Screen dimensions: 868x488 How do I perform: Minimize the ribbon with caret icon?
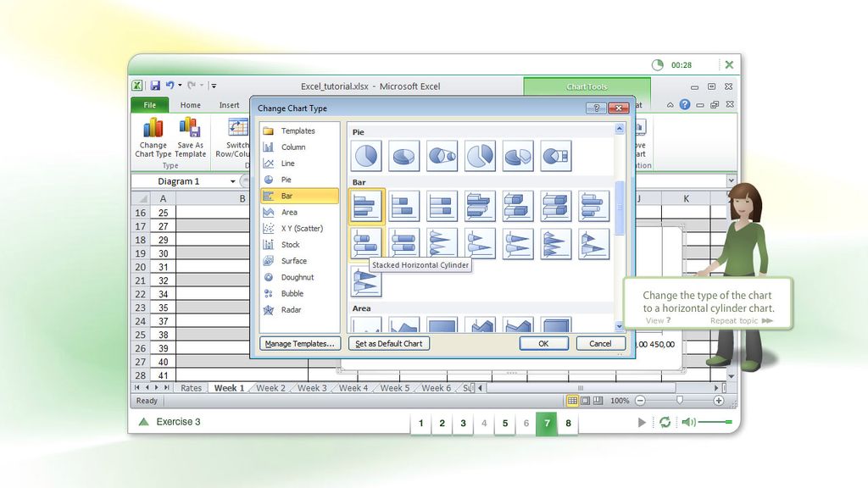click(x=670, y=104)
